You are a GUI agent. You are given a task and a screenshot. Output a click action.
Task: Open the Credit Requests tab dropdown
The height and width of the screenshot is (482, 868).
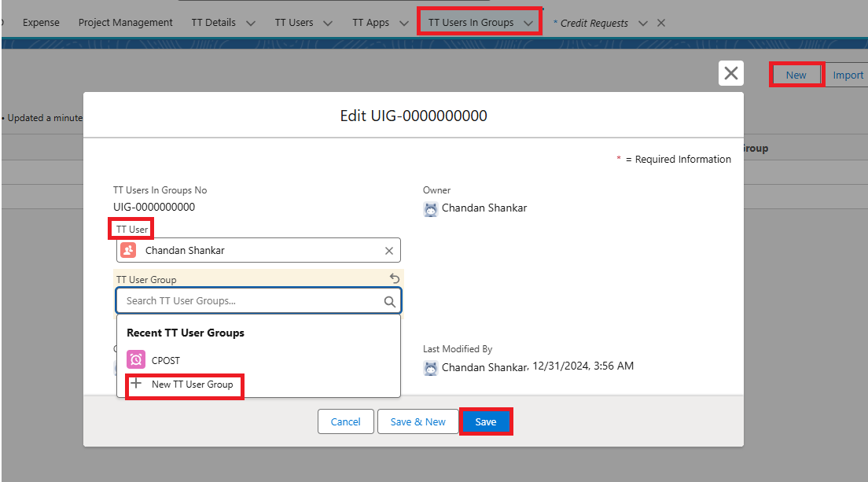pyautogui.click(x=642, y=24)
